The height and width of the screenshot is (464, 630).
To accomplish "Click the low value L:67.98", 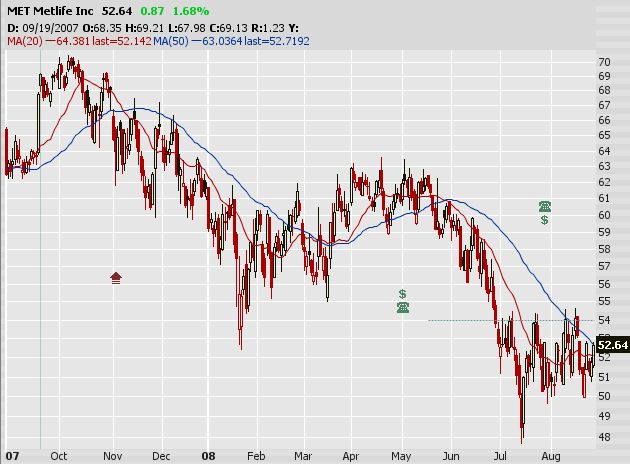I will pyautogui.click(x=186, y=28).
